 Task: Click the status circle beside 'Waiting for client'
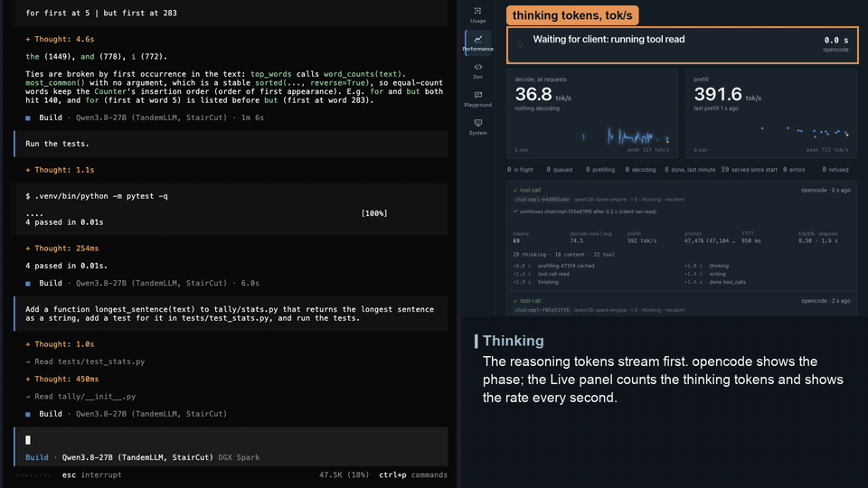point(521,45)
